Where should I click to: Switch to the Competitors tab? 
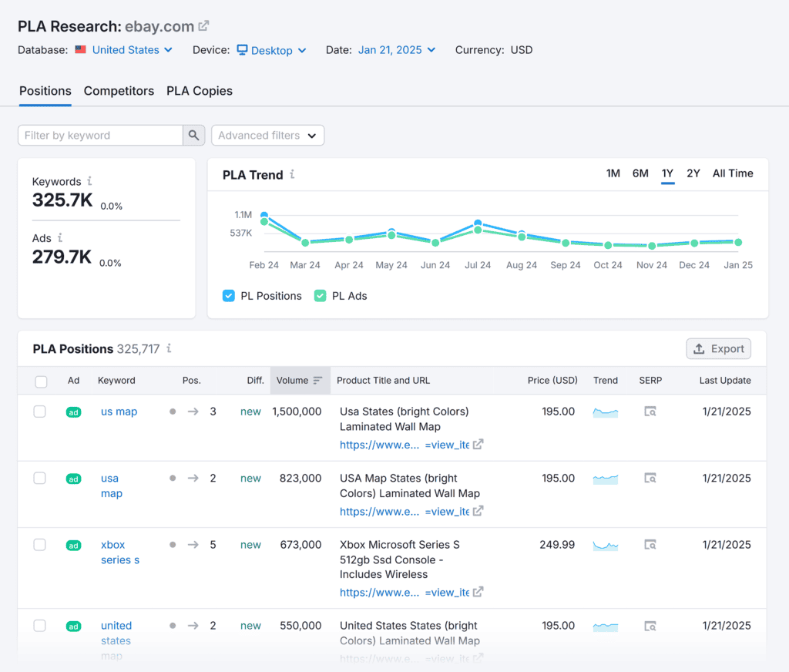coord(119,91)
